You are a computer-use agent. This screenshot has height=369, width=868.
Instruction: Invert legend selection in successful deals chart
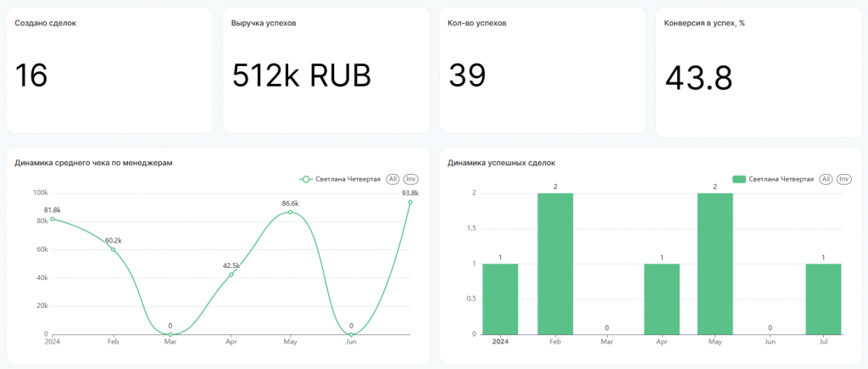(x=844, y=179)
